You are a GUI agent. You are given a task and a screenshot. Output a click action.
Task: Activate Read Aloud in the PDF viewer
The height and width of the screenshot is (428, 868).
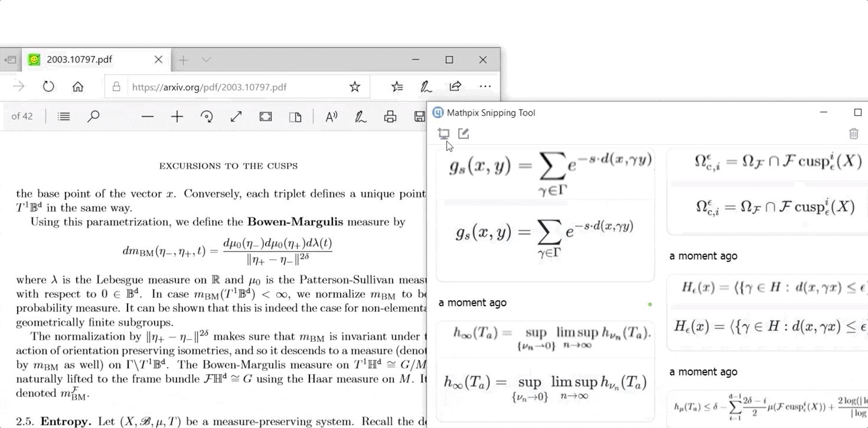pyautogui.click(x=330, y=116)
